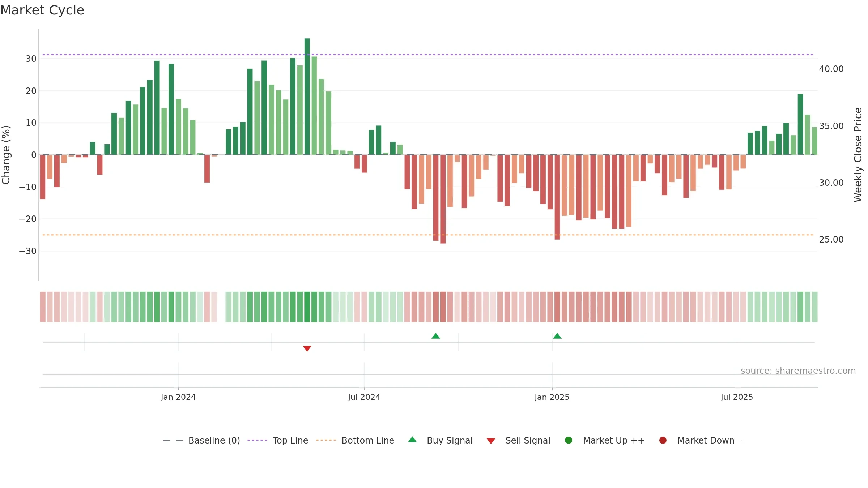Click the −30 tick on the change axis
This screenshot has width=868, height=488.
coord(28,251)
